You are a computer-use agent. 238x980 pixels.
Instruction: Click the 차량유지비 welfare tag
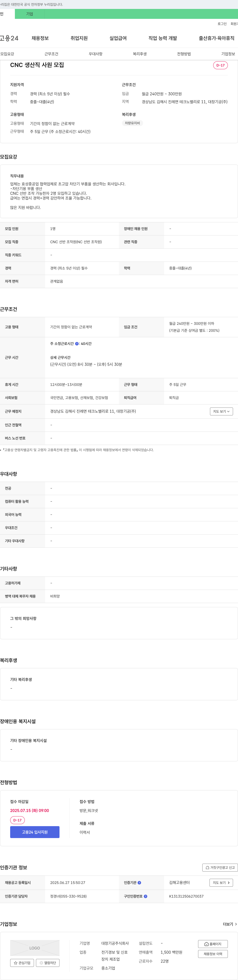click(x=132, y=123)
